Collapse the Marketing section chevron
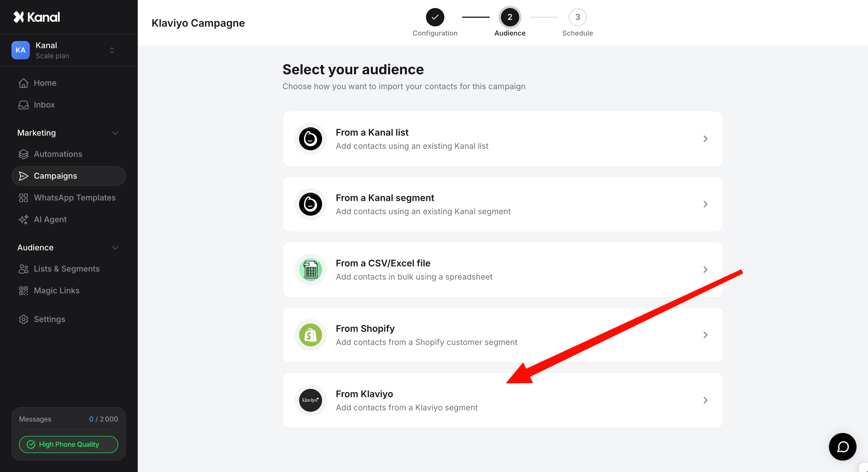Screen dimensions: 868x472 pos(115,133)
